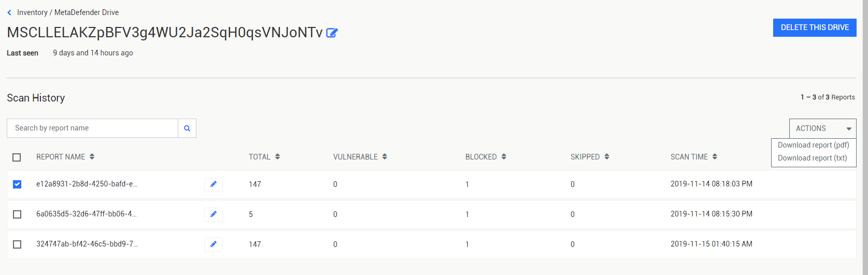Click the back arrow beside Inventory breadcrumb
Viewport: 868px width, 275px height.
point(9,12)
